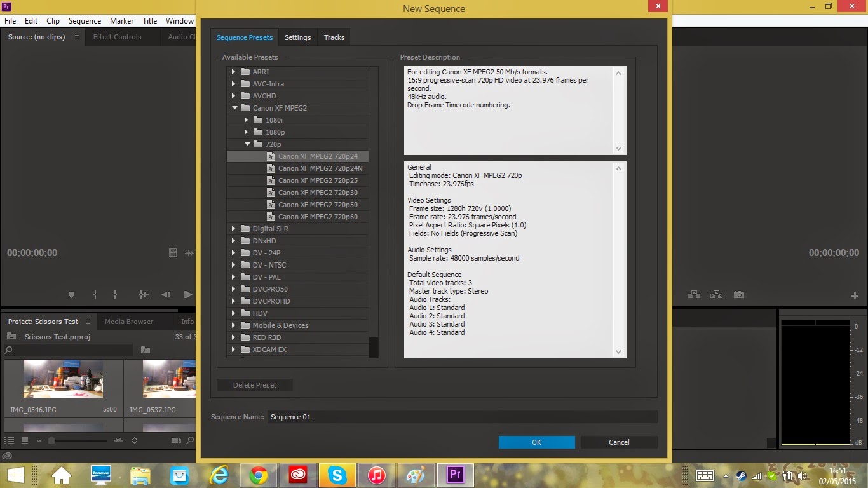Screen dimensions: 868x488
Task: Click folder-up icon beside Scissors Test.prproj
Action: pyautogui.click(x=11, y=337)
